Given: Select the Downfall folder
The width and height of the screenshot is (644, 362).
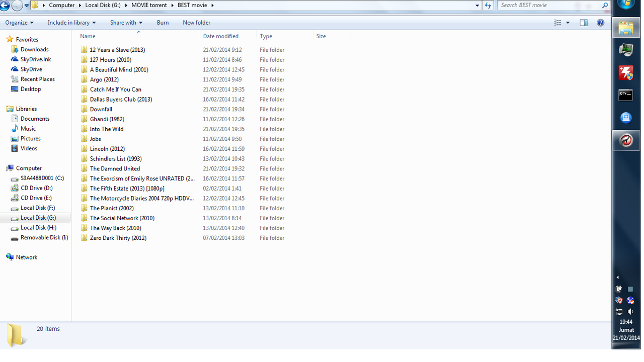Looking at the screenshot, I should coord(101,109).
